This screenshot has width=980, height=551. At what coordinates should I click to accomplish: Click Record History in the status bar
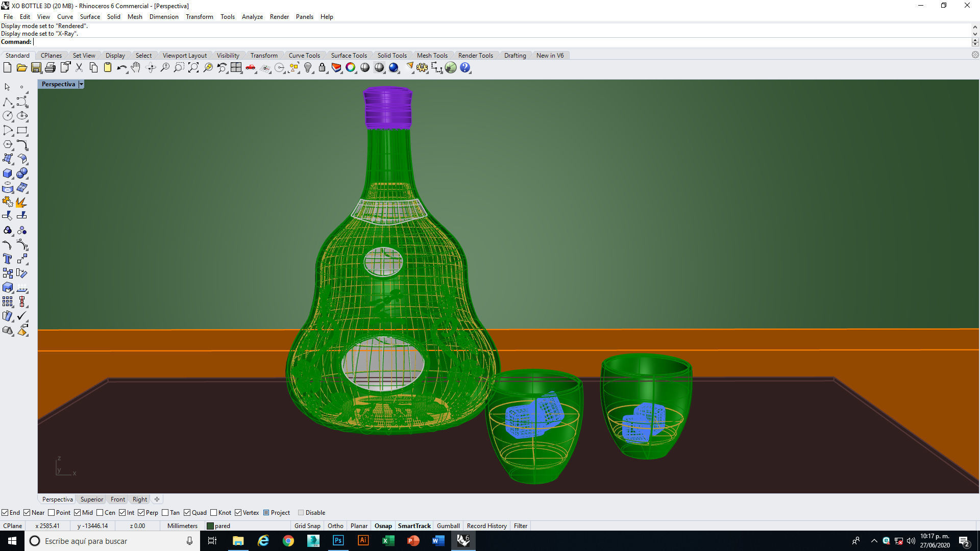click(x=486, y=526)
